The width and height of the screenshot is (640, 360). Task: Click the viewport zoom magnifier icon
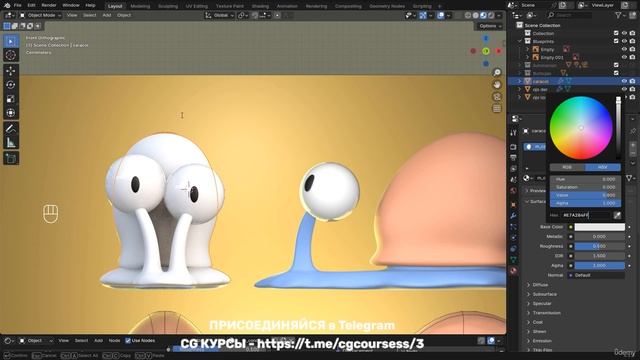pos(497,73)
